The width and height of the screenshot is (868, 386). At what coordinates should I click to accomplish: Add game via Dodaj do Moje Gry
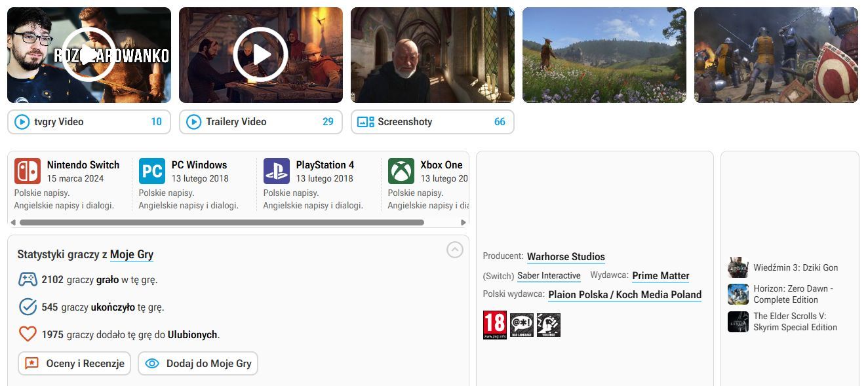[198, 364]
